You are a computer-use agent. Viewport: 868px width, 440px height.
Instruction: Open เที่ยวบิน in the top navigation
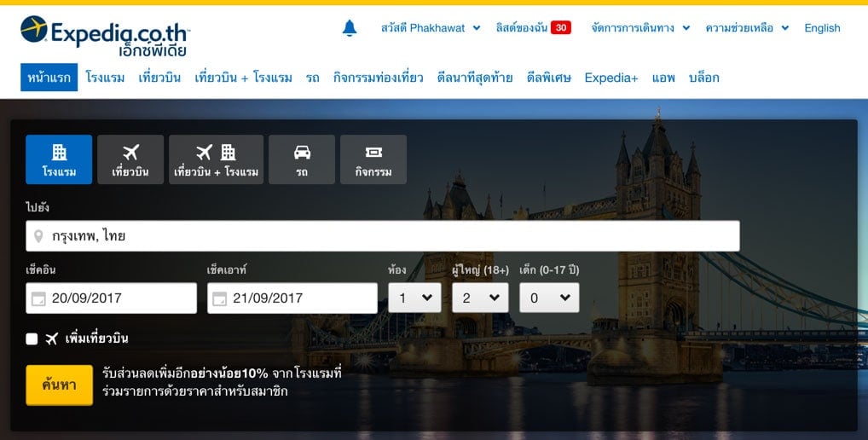click(x=159, y=78)
